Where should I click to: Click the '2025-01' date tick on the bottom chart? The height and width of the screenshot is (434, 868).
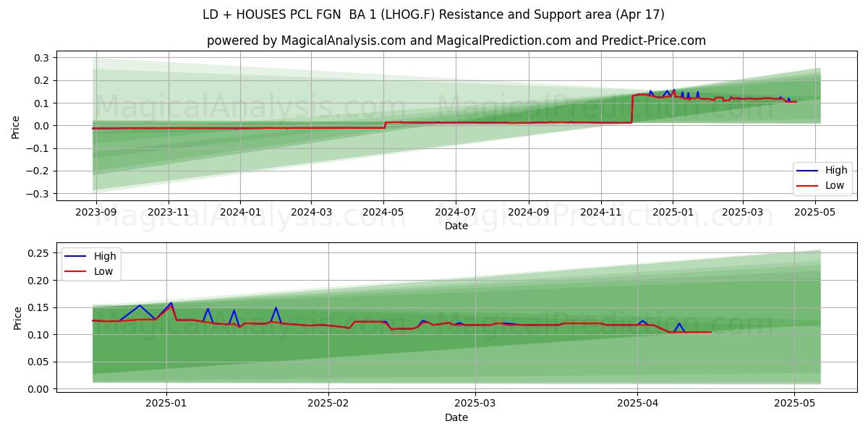(x=167, y=403)
